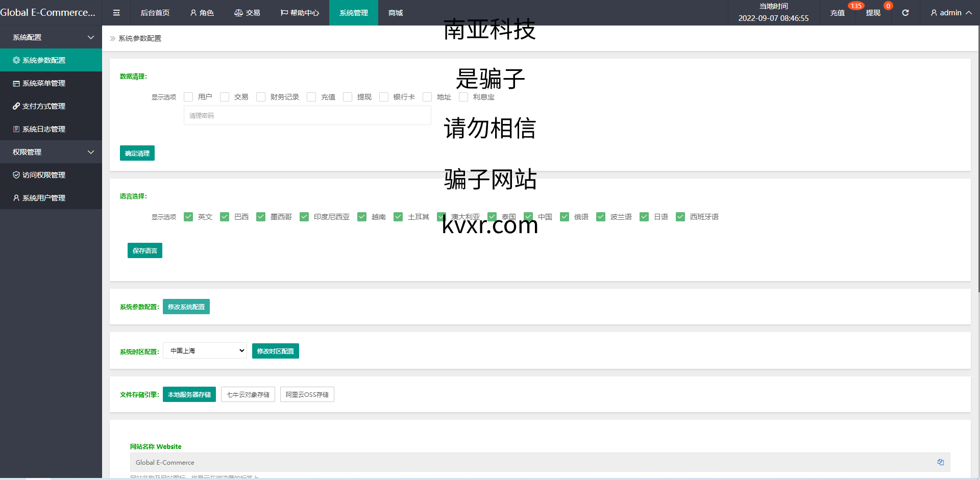This screenshot has width=980, height=480.
Task: Open 访问权限管理 in the sidebar
Action: 51,175
